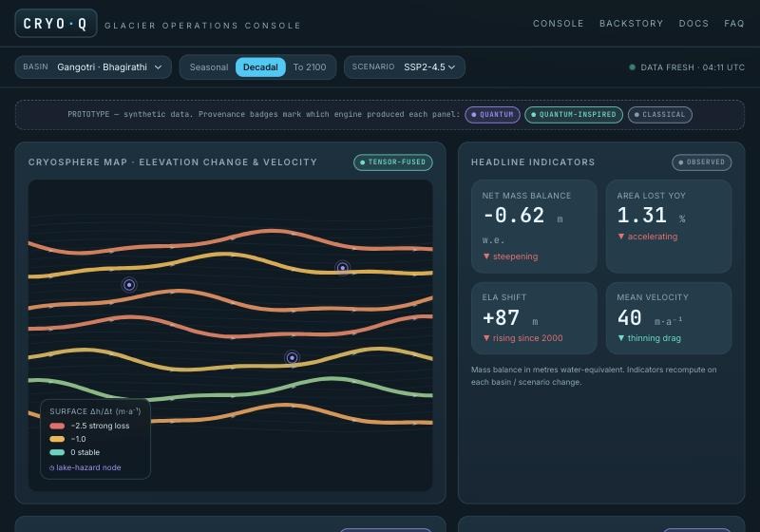The width and height of the screenshot is (760, 532).
Task: Click the TENSOR-FUSED badge on map panel
Action: [x=393, y=162]
